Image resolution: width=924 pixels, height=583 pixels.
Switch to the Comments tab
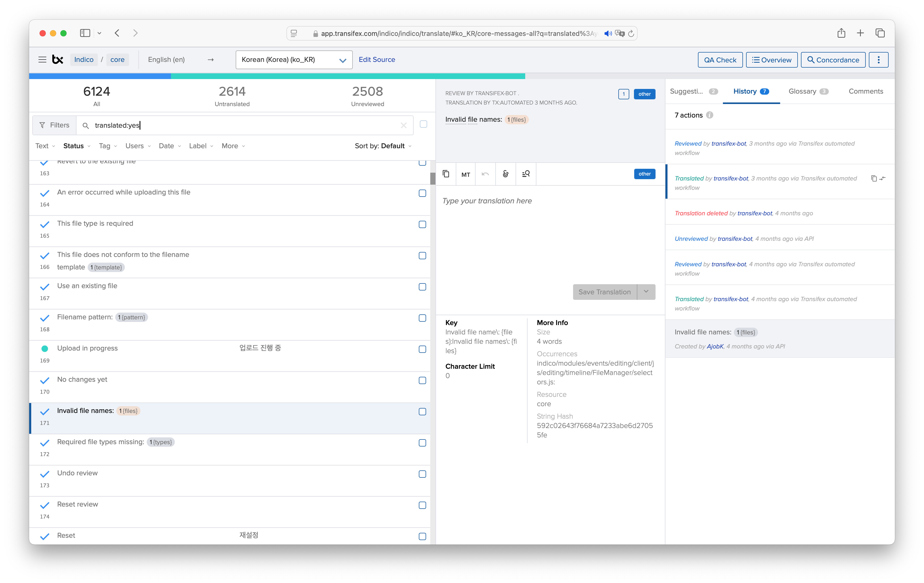click(x=866, y=91)
